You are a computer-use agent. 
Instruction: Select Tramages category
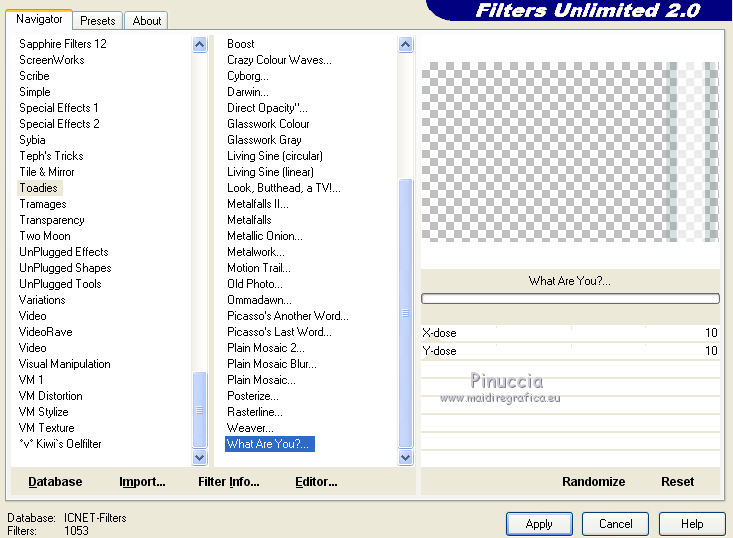pyautogui.click(x=43, y=204)
